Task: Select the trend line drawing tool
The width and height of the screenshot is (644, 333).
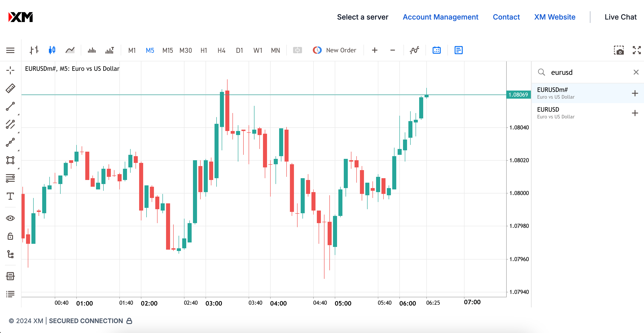Action: point(10,107)
